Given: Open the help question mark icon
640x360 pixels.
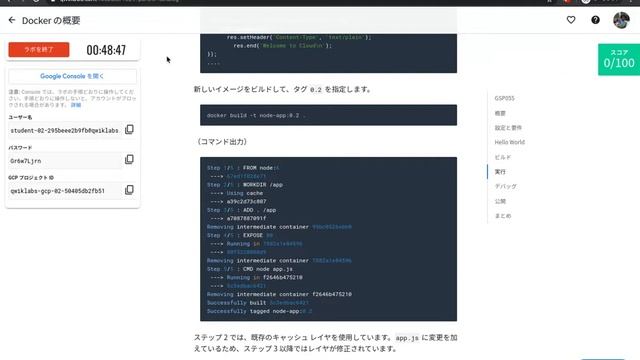Looking at the screenshot, I should (595, 20).
